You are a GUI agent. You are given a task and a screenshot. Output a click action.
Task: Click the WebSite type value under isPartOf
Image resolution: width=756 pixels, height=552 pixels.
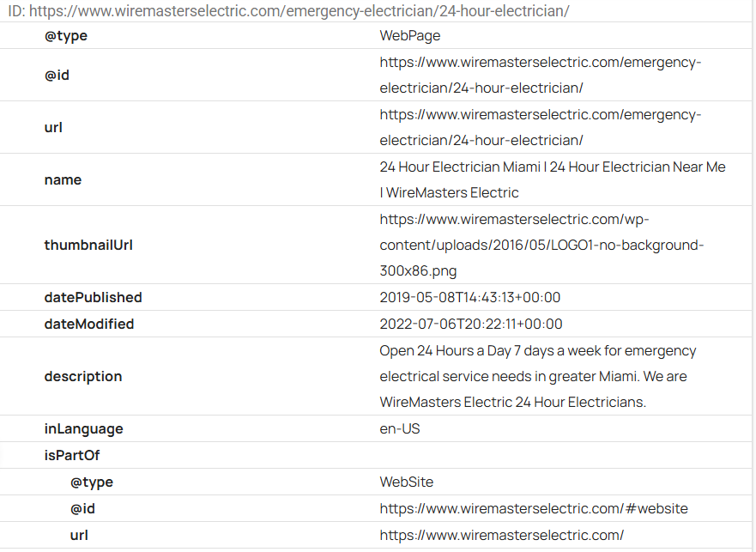(406, 482)
